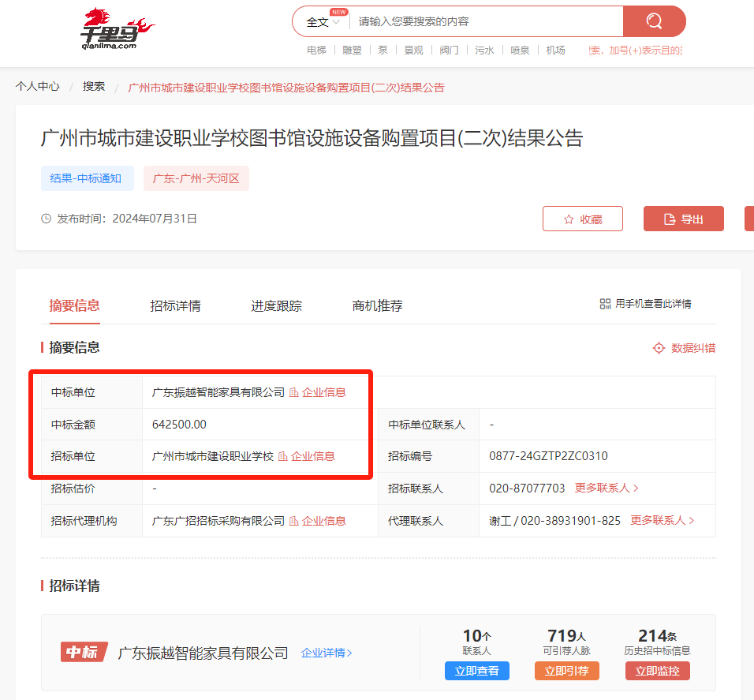Switch to the 商机推荐 tab
Image resolution: width=754 pixels, height=700 pixels.
[377, 305]
